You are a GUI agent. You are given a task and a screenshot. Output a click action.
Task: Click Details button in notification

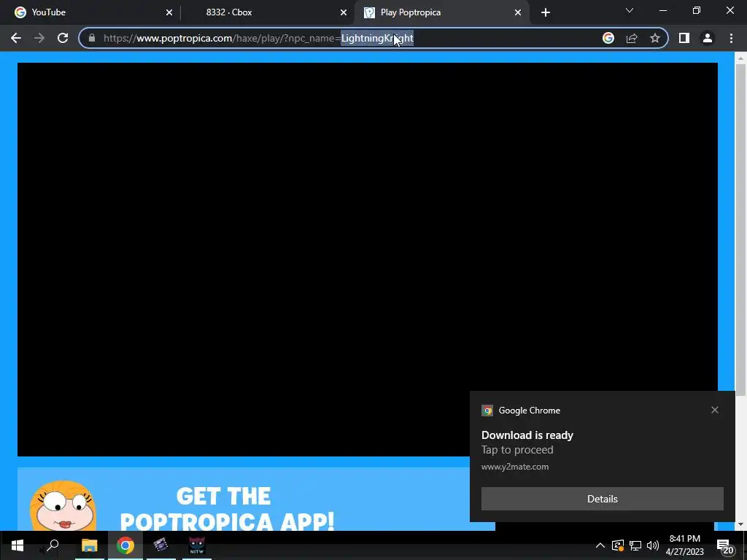click(x=602, y=499)
